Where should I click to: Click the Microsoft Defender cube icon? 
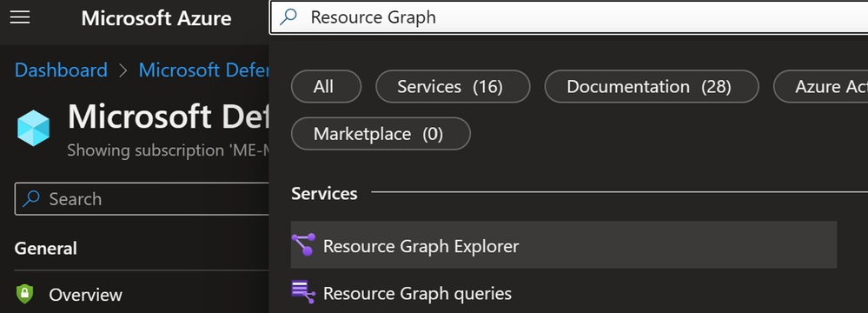[x=33, y=128]
